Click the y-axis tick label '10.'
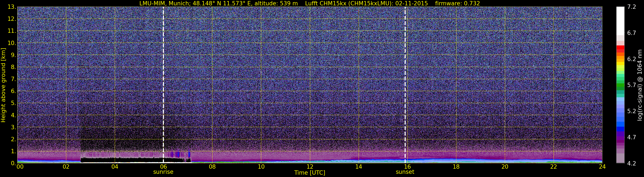644x177 pixels. click(12, 43)
